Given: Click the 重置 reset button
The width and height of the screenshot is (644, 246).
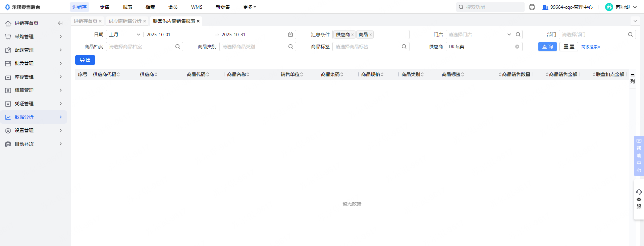Looking at the screenshot, I should [x=569, y=47].
